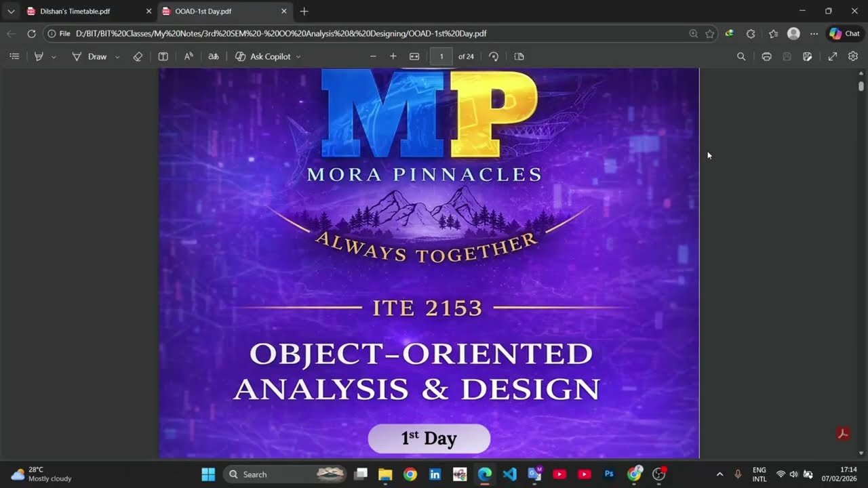View the File site information icon
Image resolution: width=868 pixels, height=488 pixels.
[x=59, y=33]
